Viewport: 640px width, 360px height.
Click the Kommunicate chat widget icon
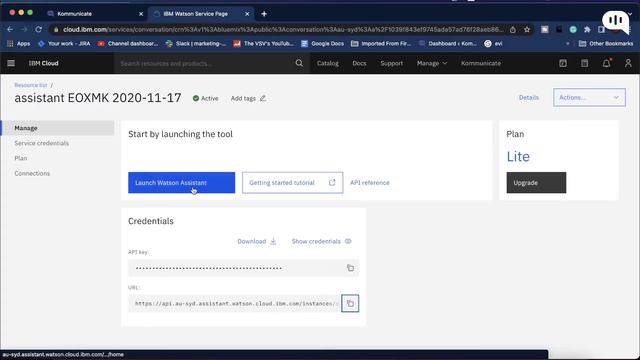[616, 21]
